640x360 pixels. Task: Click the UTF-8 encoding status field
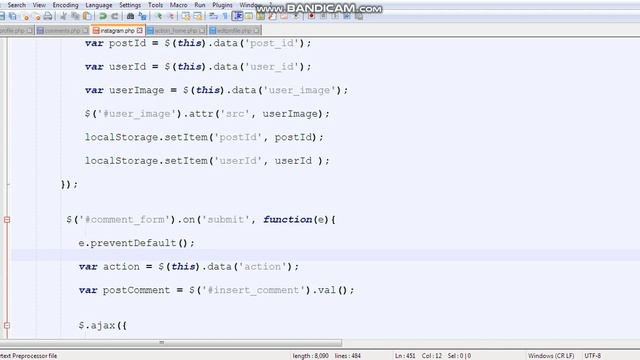tap(593, 356)
